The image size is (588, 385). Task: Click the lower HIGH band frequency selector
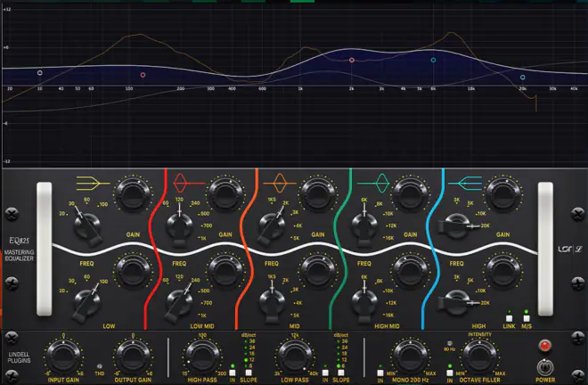[458, 302]
